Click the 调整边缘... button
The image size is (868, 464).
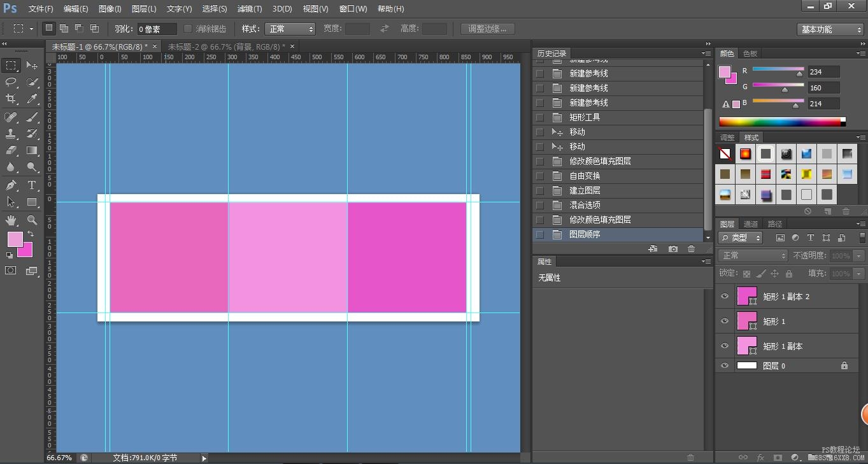point(487,29)
